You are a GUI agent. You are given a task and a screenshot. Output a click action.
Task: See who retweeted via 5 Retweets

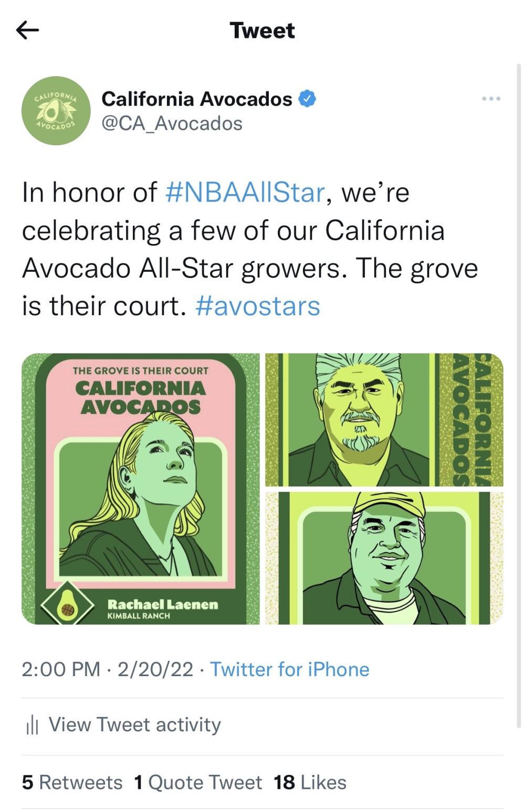tap(71, 782)
